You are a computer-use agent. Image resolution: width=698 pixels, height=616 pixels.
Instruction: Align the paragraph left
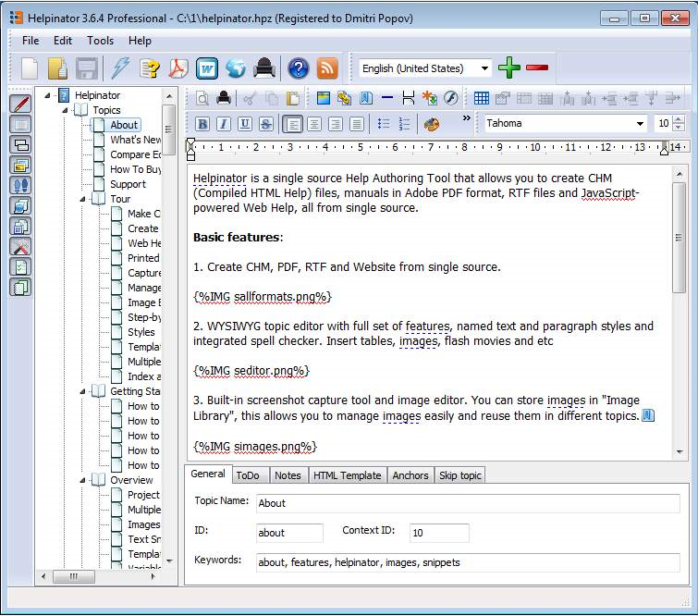(x=293, y=124)
